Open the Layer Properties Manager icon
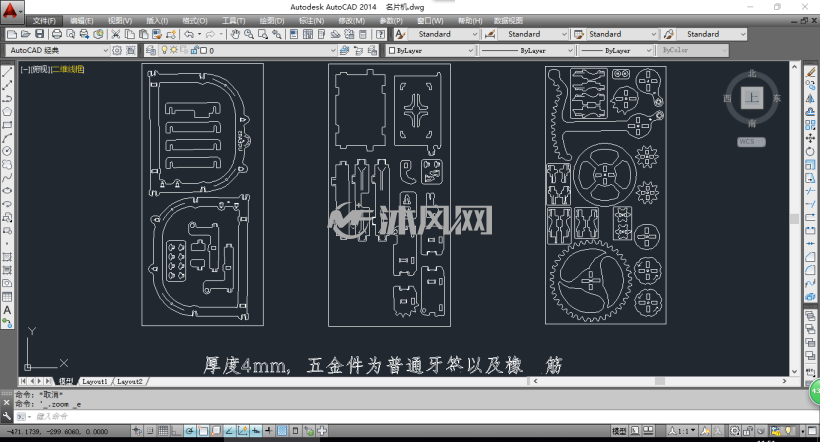Screen dimensions: 820x442 tap(151, 50)
